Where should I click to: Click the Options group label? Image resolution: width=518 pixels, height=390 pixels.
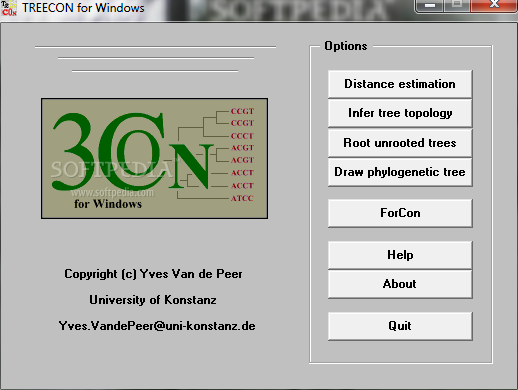(x=346, y=46)
